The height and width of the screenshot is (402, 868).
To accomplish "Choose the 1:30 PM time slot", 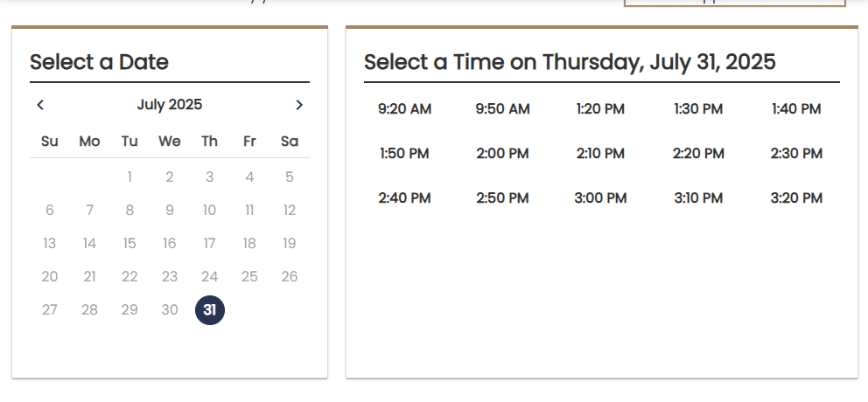I will click(698, 109).
